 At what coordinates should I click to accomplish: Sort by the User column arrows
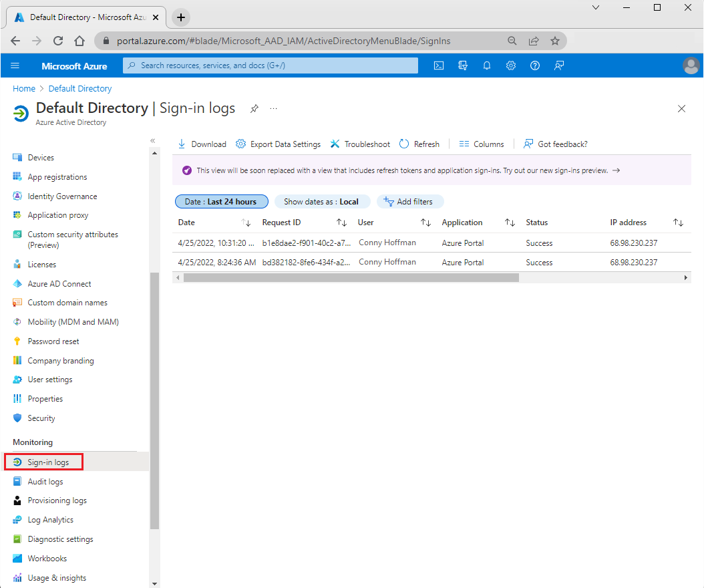point(425,223)
